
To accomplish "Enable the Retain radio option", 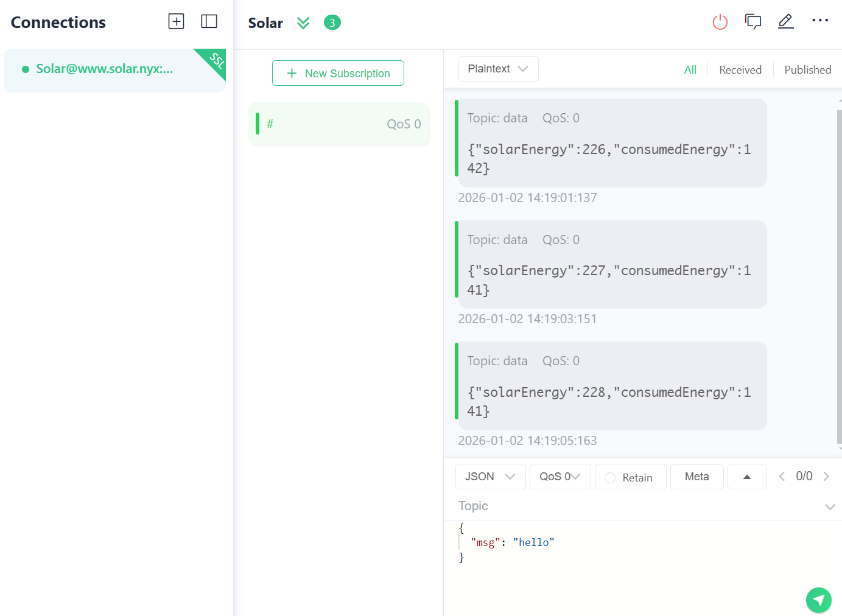I will coord(610,478).
